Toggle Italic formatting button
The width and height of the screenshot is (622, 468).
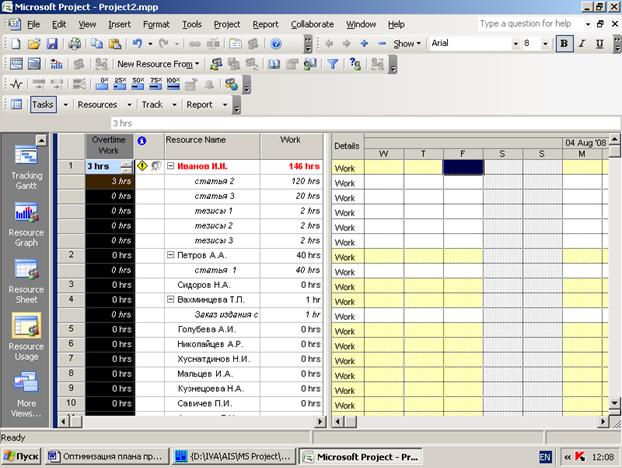pyautogui.click(x=582, y=44)
